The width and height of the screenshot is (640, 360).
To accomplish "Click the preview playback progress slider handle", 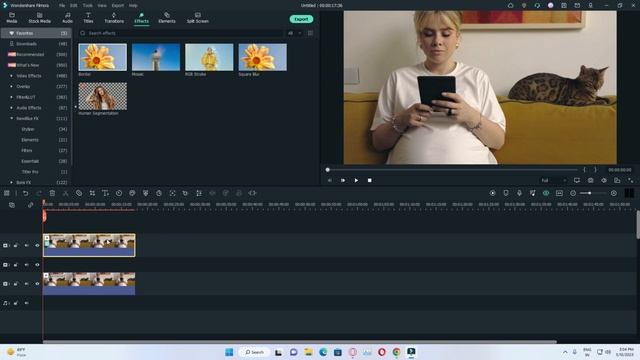I will pyautogui.click(x=327, y=170).
